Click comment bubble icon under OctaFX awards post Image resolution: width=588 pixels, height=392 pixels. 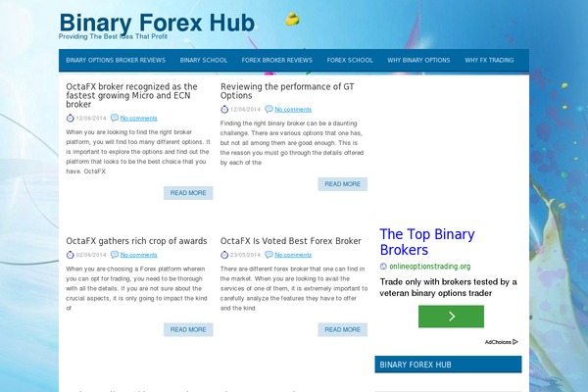(x=115, y=255)
